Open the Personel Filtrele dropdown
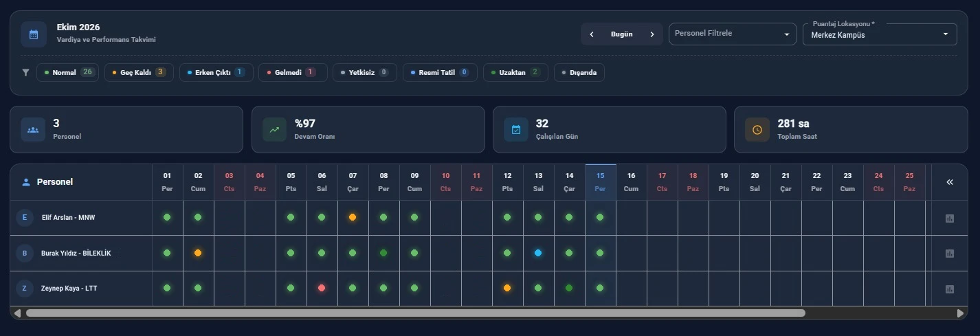Viewport: 980px width, 336px height. click(x=733, y=34)
